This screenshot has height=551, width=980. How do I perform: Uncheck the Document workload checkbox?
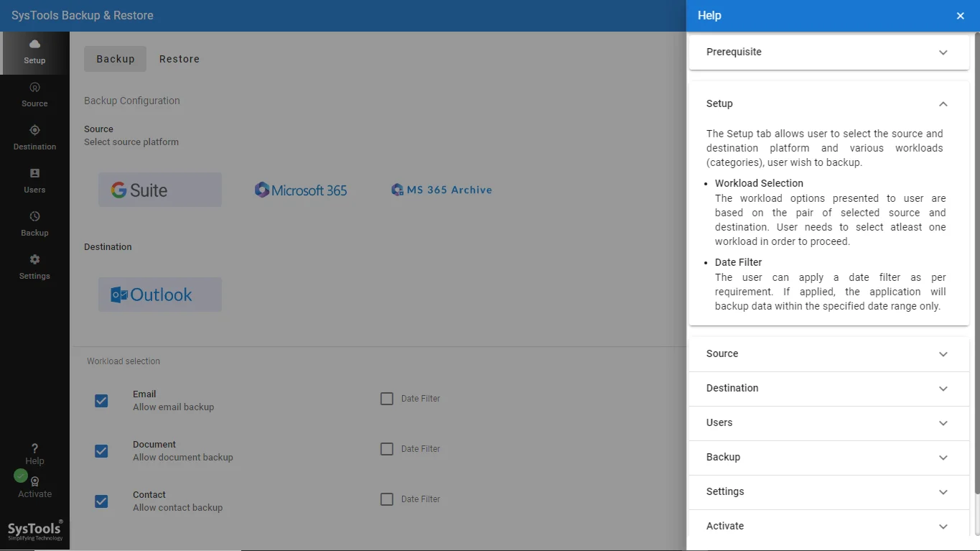click(101, 451)
